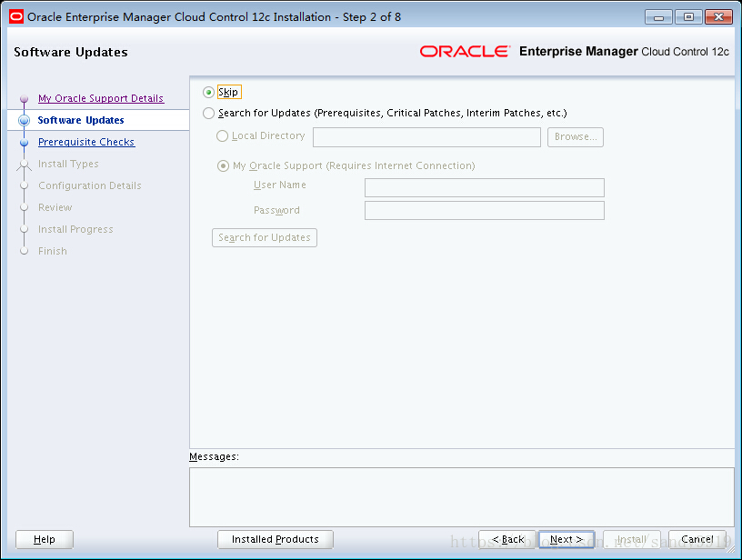Click the Browse... button

point(576,137)
